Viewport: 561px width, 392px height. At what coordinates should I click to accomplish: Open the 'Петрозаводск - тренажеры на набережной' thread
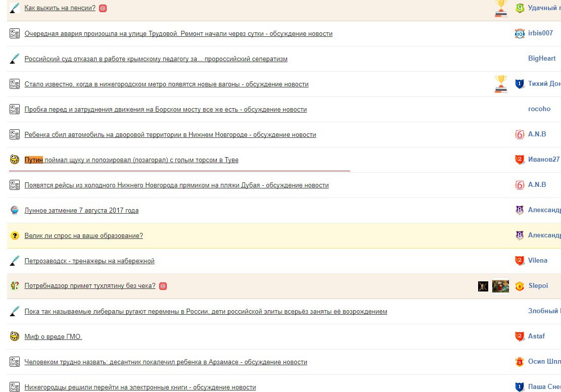pyautogui.click(x=89, y=261)
